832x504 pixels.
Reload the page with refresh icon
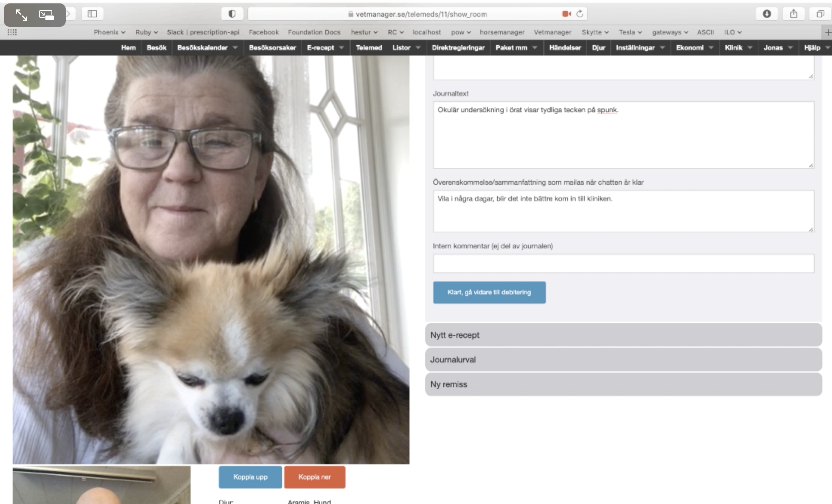(x=580, y=14)
